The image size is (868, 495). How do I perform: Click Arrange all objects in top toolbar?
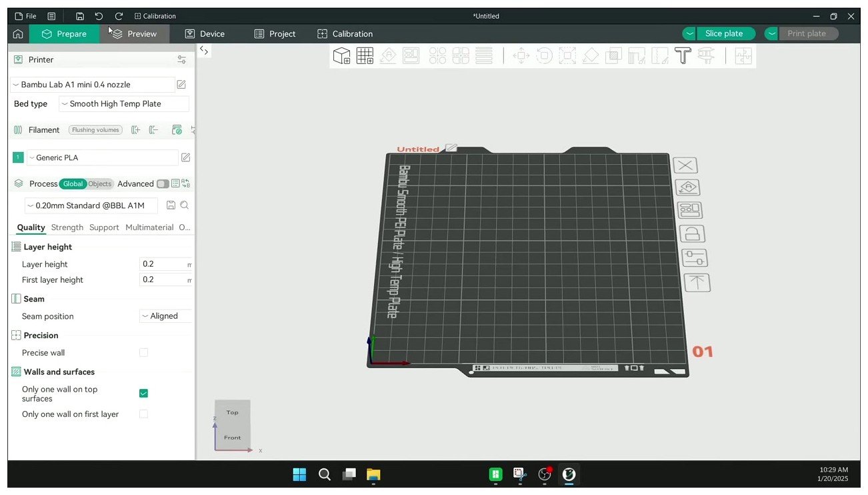coord(411,56)
